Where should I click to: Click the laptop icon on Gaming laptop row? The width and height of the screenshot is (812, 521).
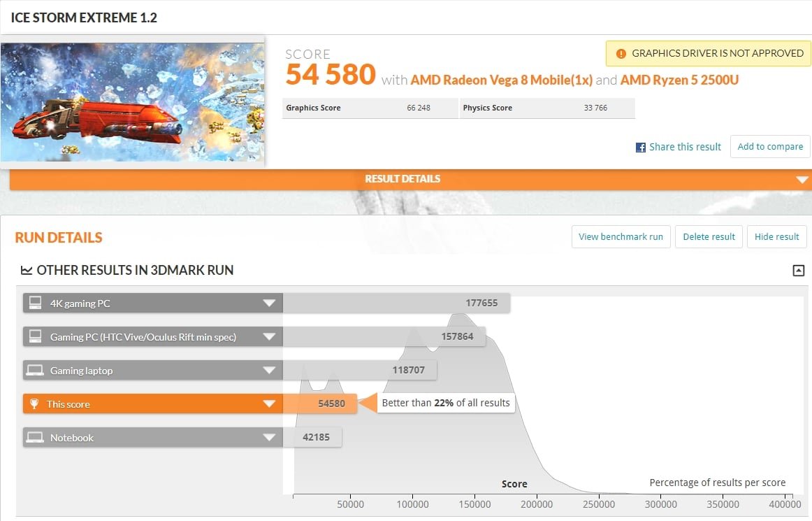click(35, 370)
